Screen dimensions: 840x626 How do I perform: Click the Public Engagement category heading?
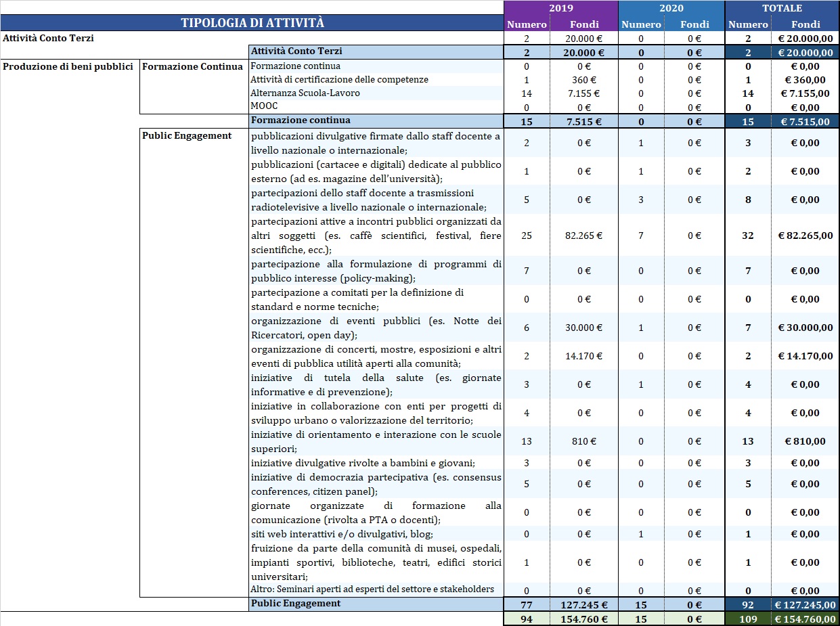click(x=187, y=135)
